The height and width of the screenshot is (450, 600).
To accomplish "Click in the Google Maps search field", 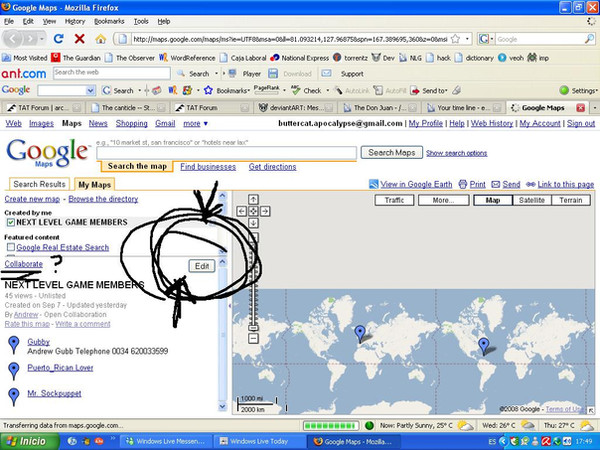I will [x=226, y=153].
